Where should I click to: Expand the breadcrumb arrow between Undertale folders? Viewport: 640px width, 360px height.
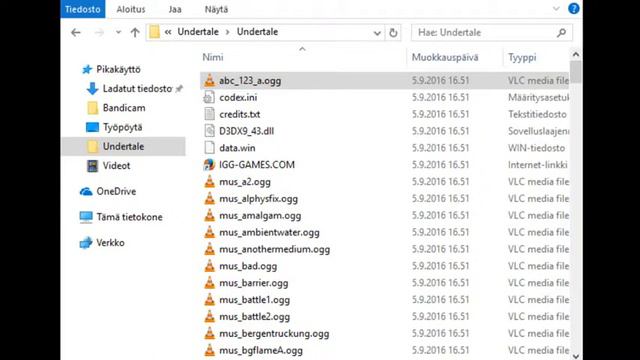click(227, 32)
